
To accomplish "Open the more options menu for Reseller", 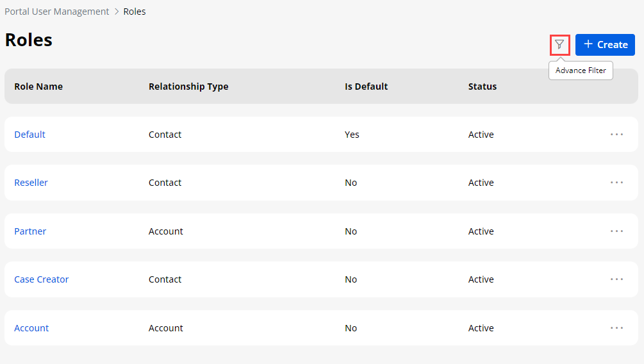I will 616,183.
